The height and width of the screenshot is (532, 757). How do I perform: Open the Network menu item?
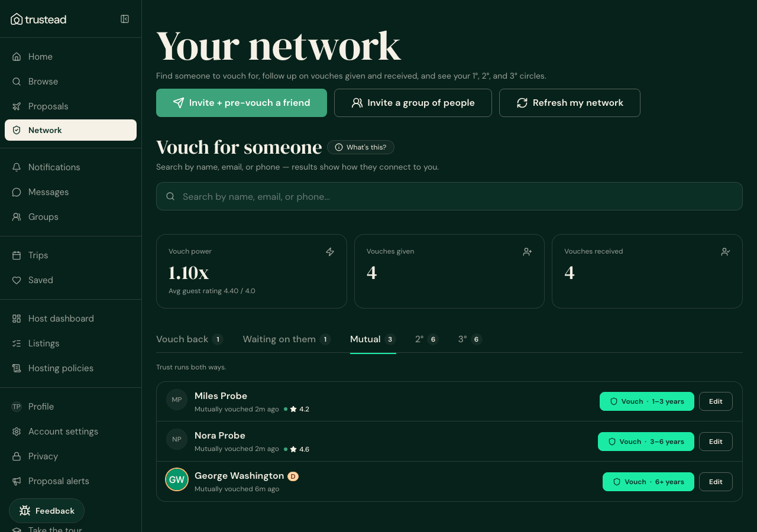point(70,130)
